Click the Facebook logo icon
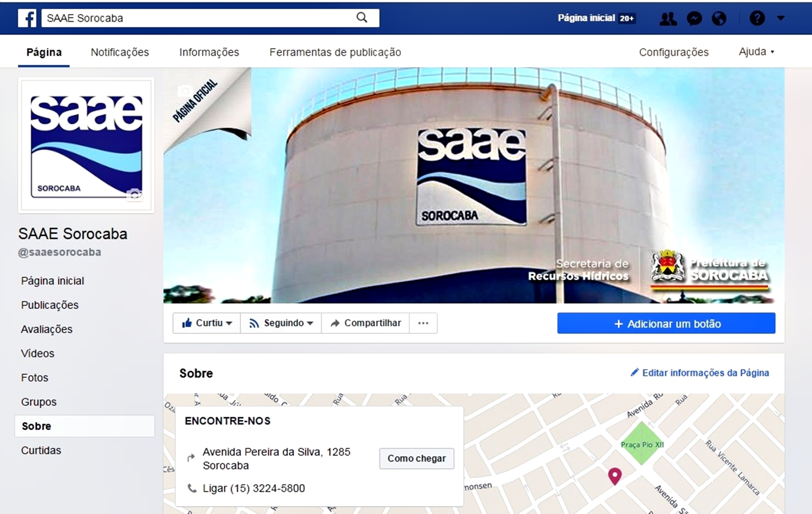Image resolution: width=812 pixels, height=514 pixels. [27, 18]
